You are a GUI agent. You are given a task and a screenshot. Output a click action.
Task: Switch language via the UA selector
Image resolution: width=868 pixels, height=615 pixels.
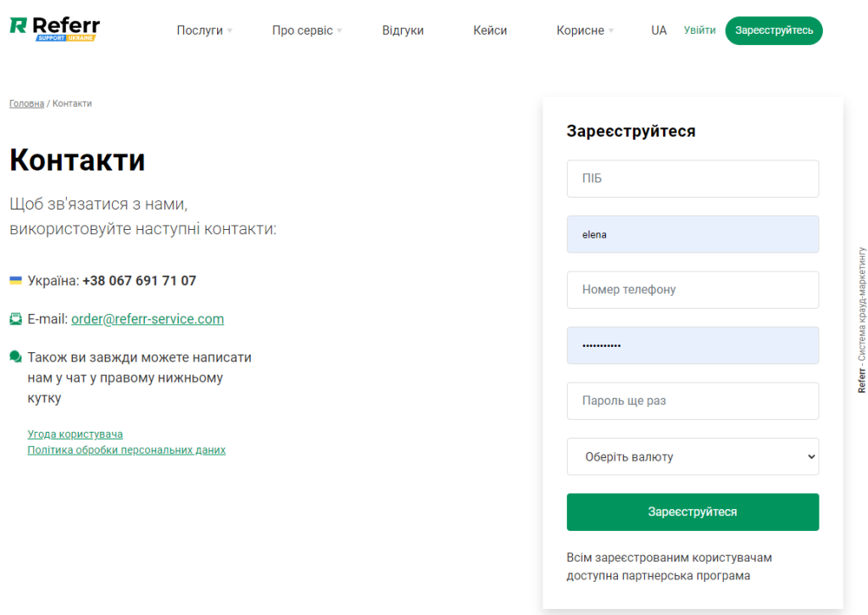(x=659, y=31)
